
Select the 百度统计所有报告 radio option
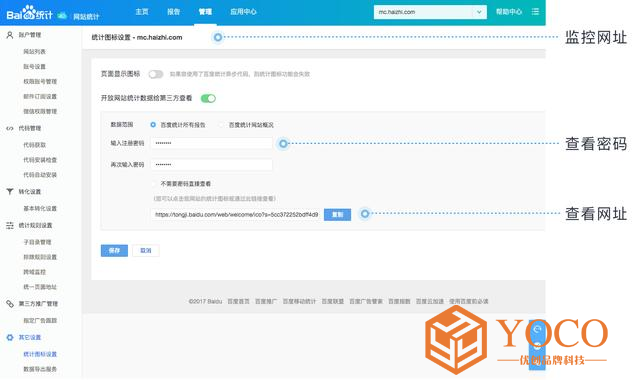153,125
